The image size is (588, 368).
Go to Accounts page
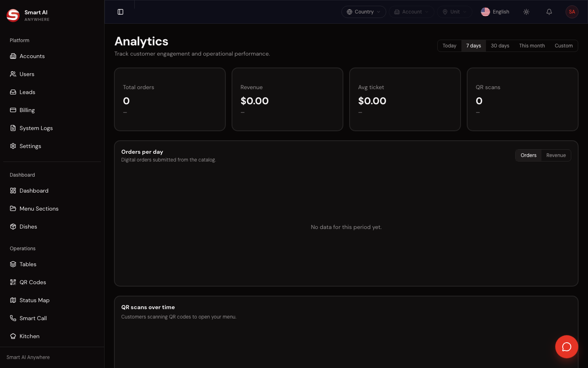[x=52, y=56]
